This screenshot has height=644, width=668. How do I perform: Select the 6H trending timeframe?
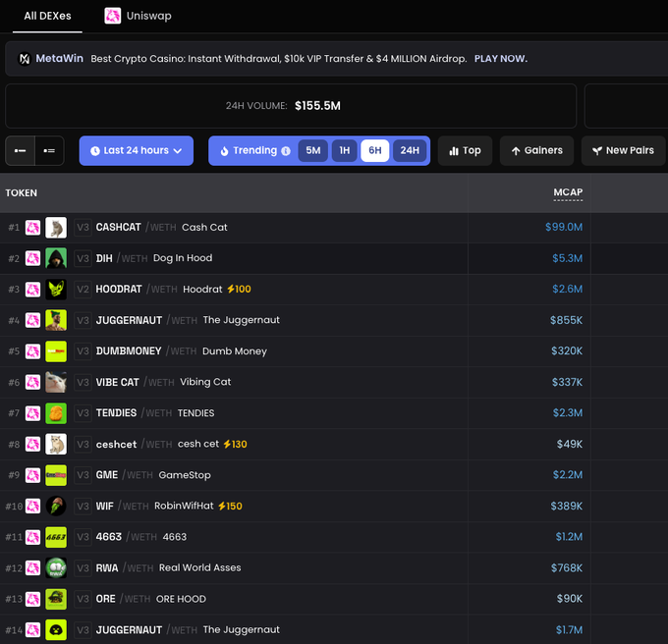tap(375, 150)
